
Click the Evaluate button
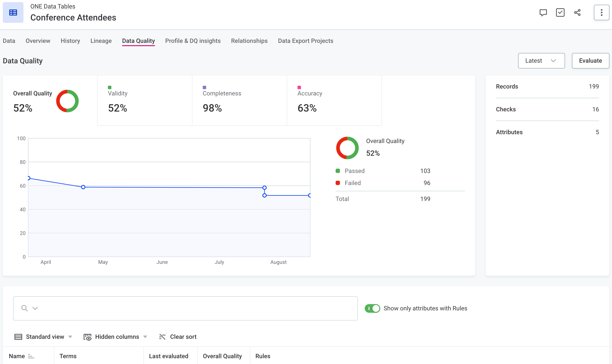pyautogui.click(x=590, y=61)
